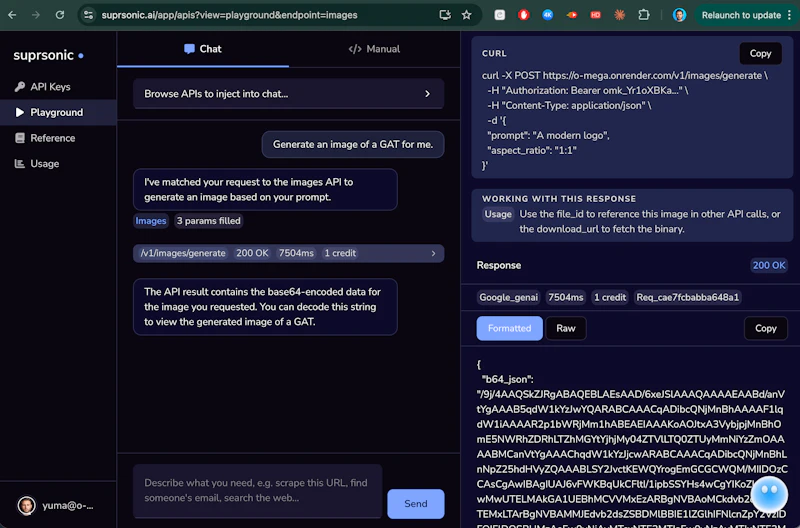This screenshot has height=528, width=800.
Task: Click the orange-red extension icon beside 4K
Action: (x=571, y=15)
